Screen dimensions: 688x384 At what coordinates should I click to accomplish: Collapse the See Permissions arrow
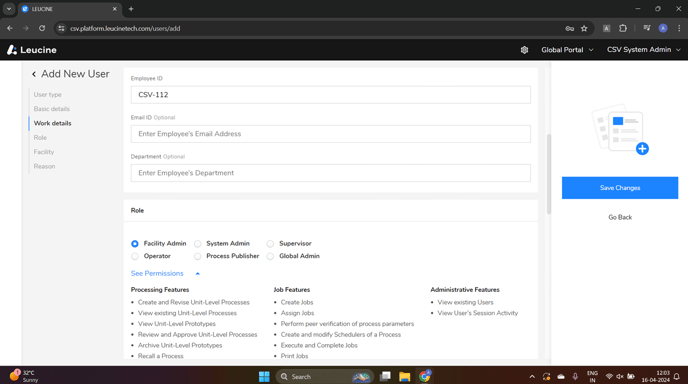pyautogui.click(x=197, y=273)
